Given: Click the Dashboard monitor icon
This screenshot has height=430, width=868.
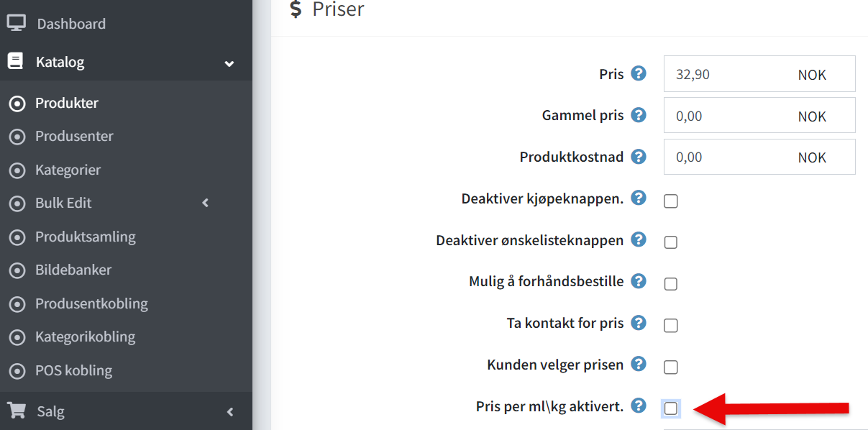Looking at the screenshot, I should point(17,24).
